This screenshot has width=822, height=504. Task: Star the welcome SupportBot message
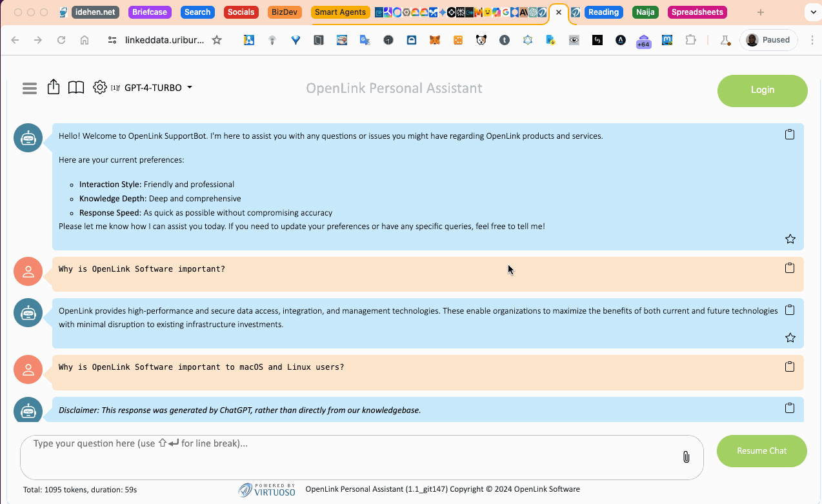point(790,239)
